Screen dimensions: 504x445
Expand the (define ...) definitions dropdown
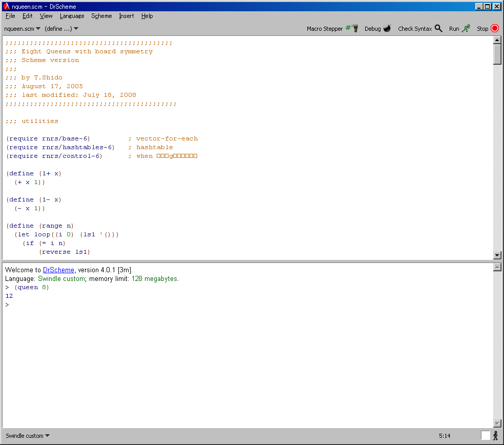(x=61, y=29)
